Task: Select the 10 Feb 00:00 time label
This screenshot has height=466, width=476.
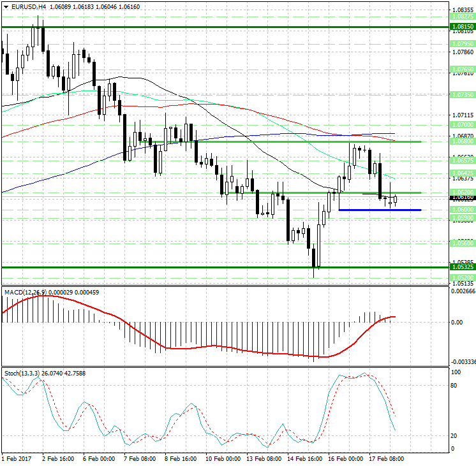Action: [x=224, y=458]
